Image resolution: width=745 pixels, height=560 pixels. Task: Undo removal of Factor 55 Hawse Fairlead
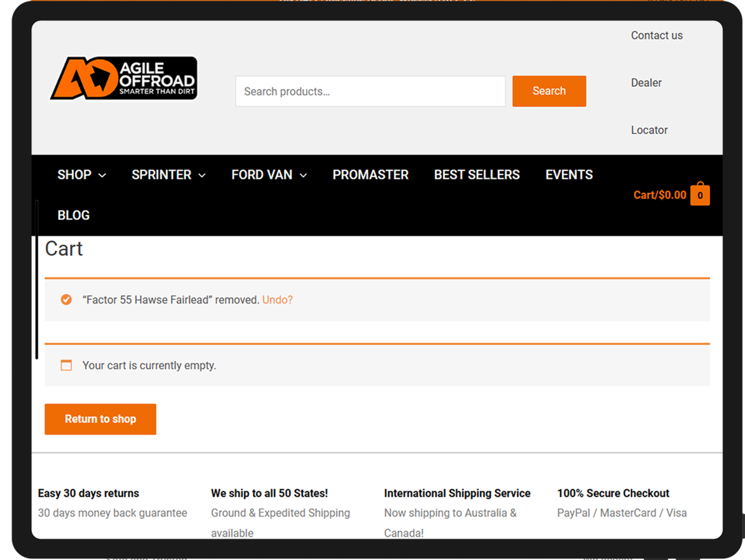pyautogui.click(x=277, y=300)
